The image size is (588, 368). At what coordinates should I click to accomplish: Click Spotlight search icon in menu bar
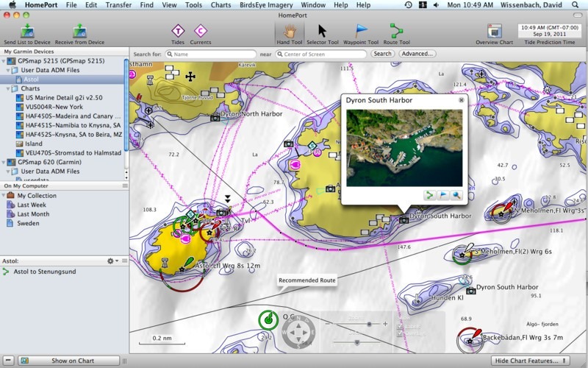pos(575,5)
